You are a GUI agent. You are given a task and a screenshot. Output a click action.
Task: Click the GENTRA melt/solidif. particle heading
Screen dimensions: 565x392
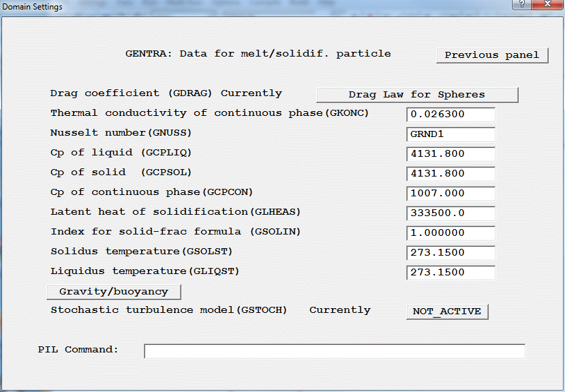coord(258,53)
